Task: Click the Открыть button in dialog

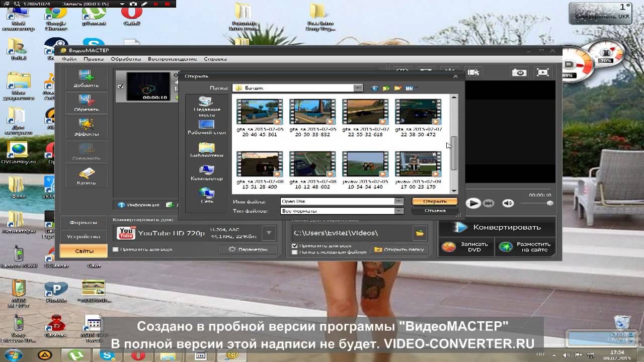Action: [435, 201]
